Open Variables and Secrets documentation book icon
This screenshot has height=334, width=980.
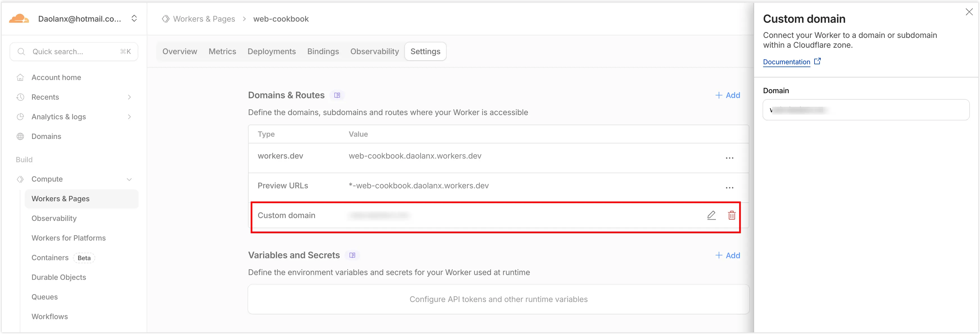(x=352, y=255)
